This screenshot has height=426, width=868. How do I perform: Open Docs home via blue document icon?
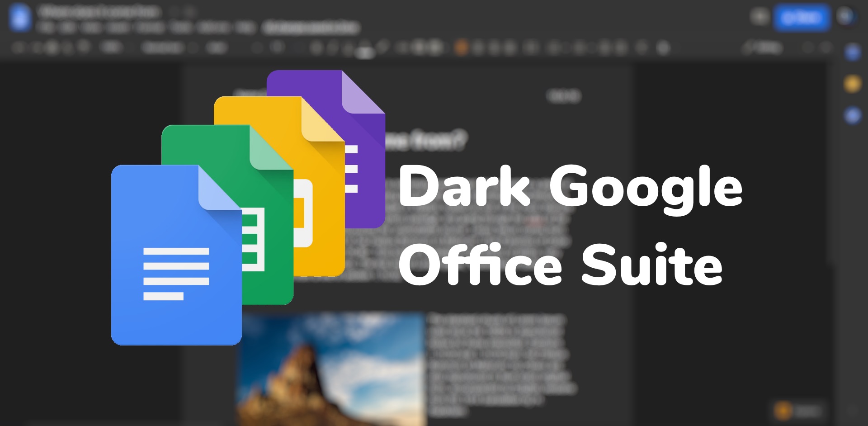tap(20, 18)
